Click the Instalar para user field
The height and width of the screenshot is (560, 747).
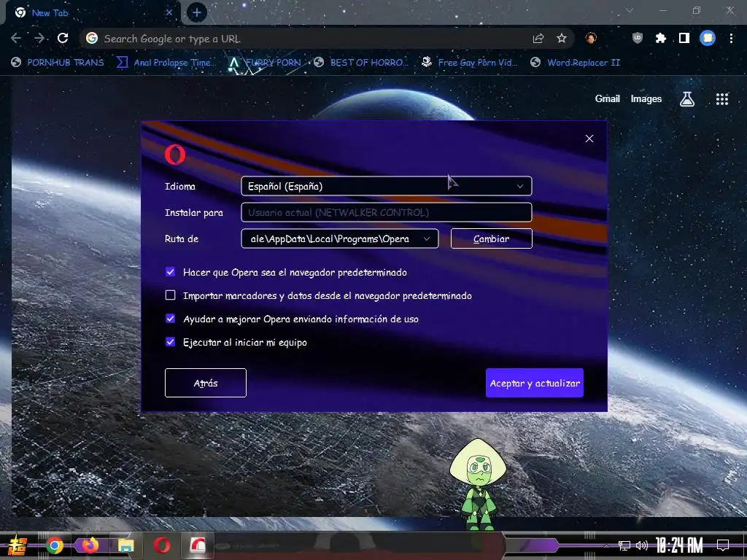pyautogui.click(x=387, y=212)
